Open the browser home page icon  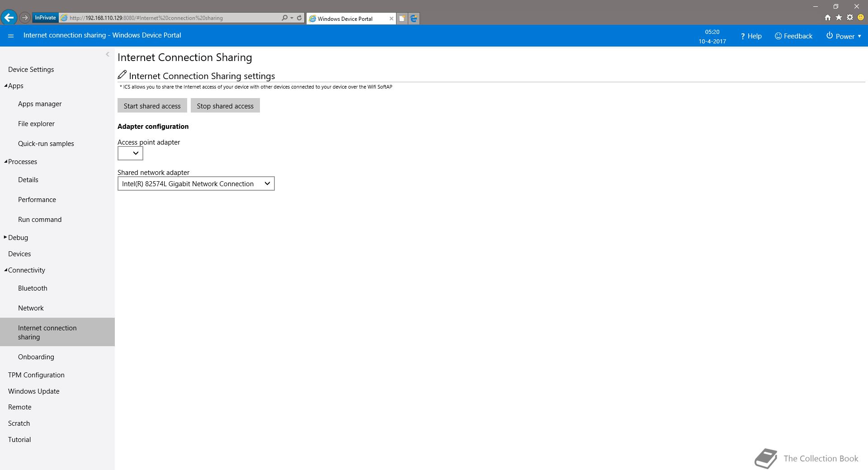827,18
